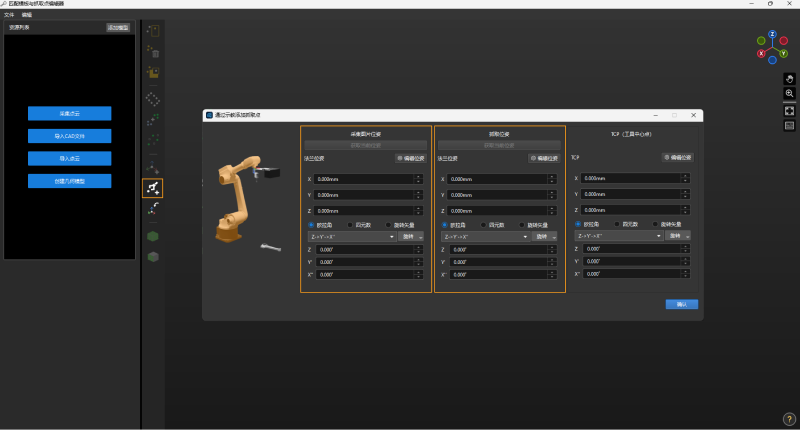This screenshot has width=800, height=430.
Task: Click X position field in image capture pose panel
Action: [368, 179]
